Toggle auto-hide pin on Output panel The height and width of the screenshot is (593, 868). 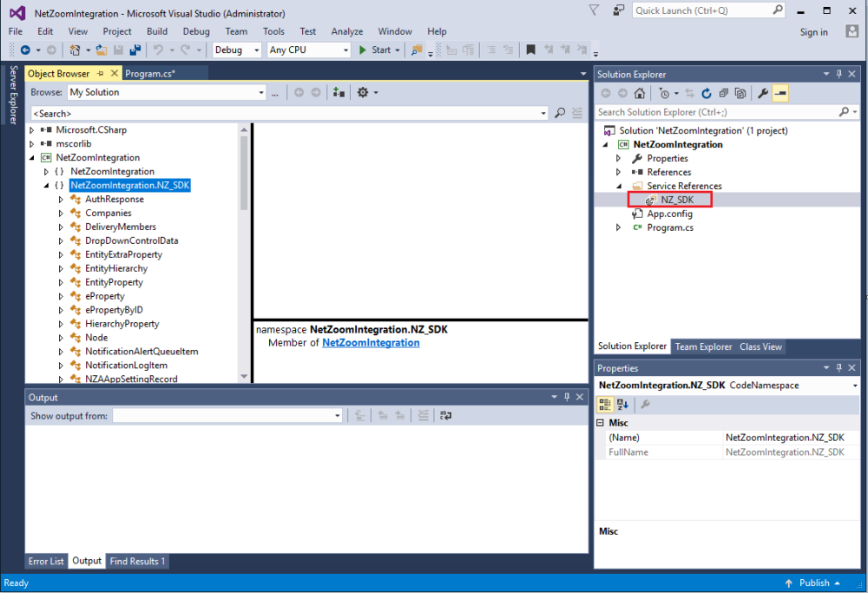point(567,397)
